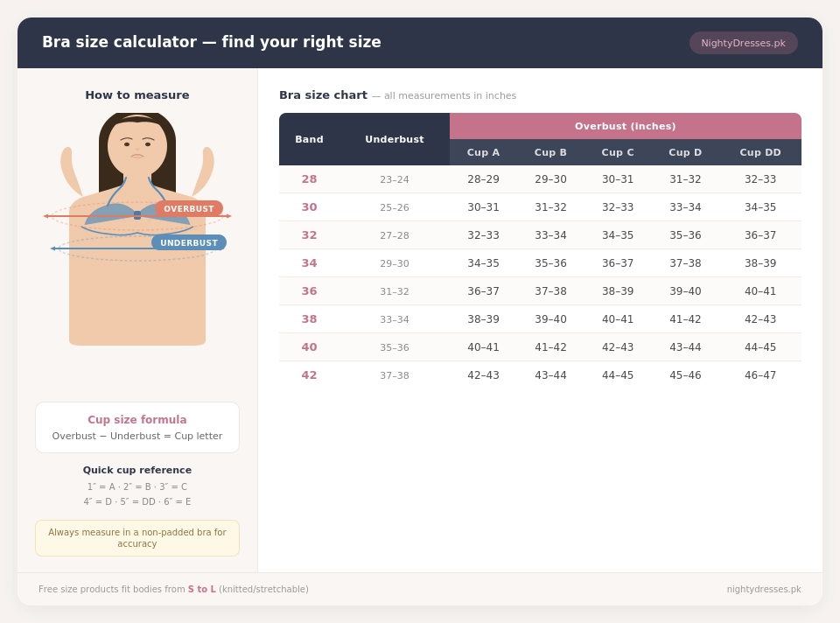
Task: Click the nightydresses.pk footer link
Action: coord(764,589)
